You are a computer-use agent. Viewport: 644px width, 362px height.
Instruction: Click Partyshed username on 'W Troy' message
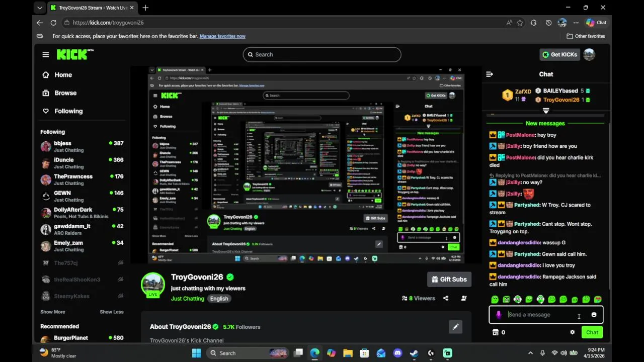526,205
